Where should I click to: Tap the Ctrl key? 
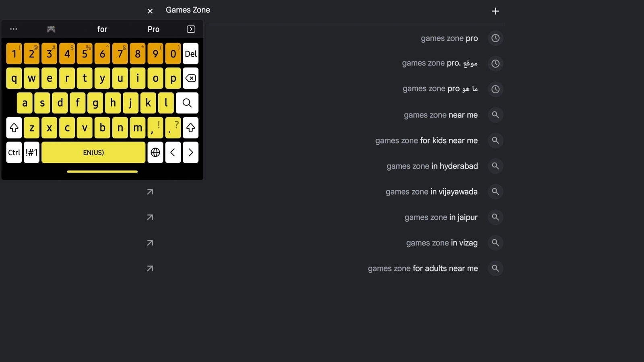[x=14, y=152]
